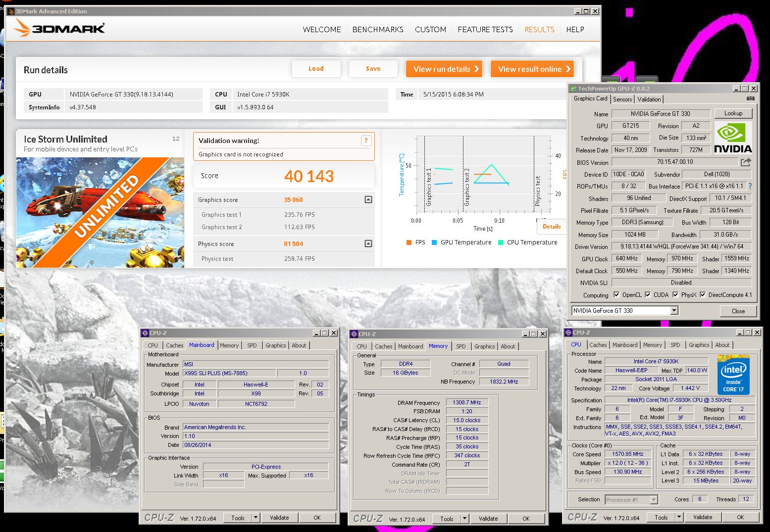Viewport: 770px width, 532px height.
Task: Click the Physics test 258.74 FPS row
Action: [283, 259]
